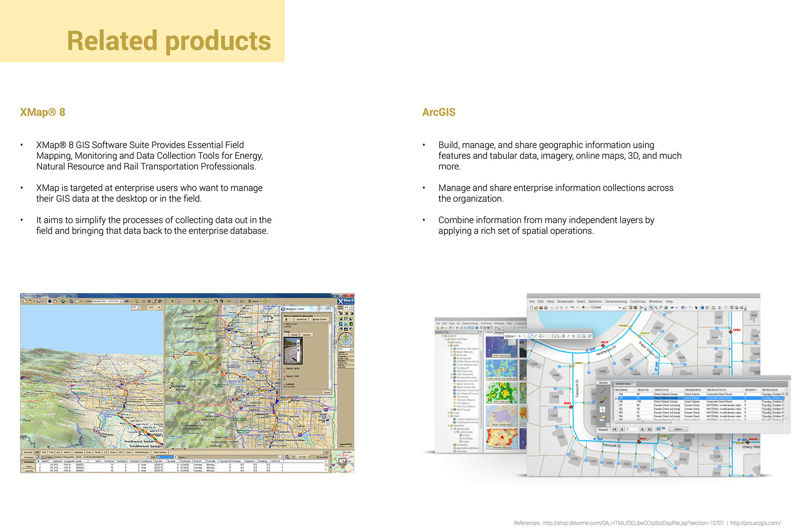Go to first record in reviewer table
Screen dimensions: 811x532
[615, 429]
